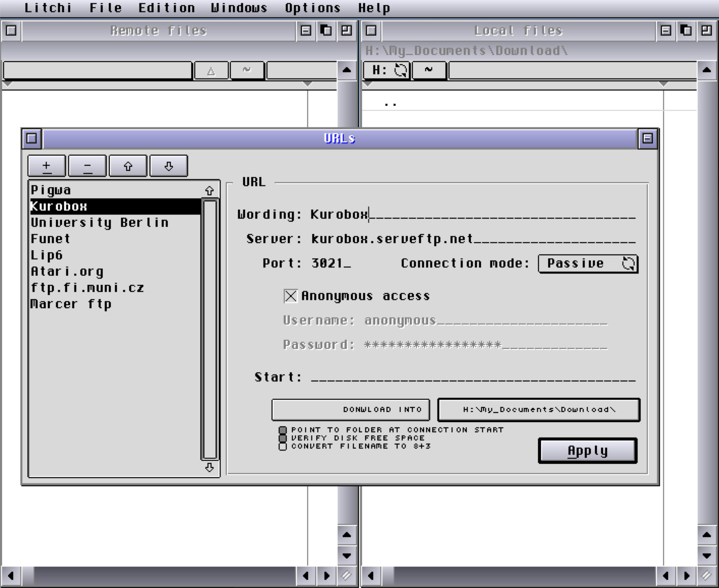
Task: Click Remote files horizontal scroll-left arrow at far left
Action: [x=11, y=576]
